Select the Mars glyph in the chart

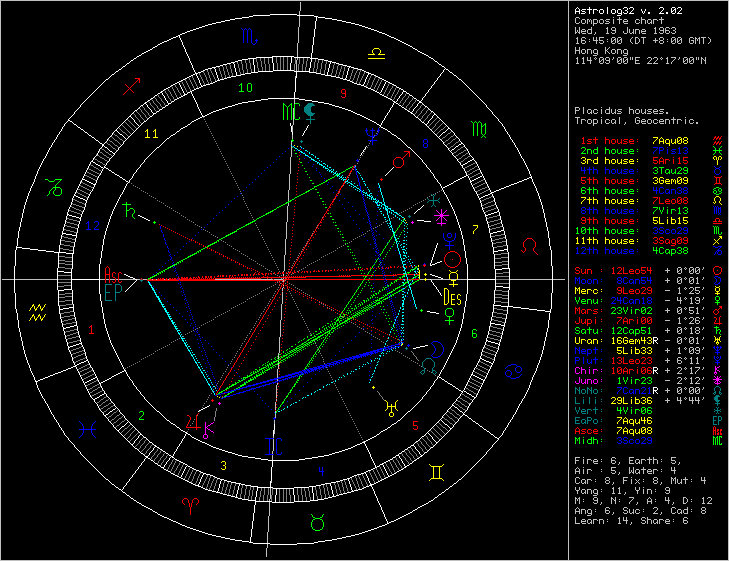pyautogui.click(x=400, y=160)
